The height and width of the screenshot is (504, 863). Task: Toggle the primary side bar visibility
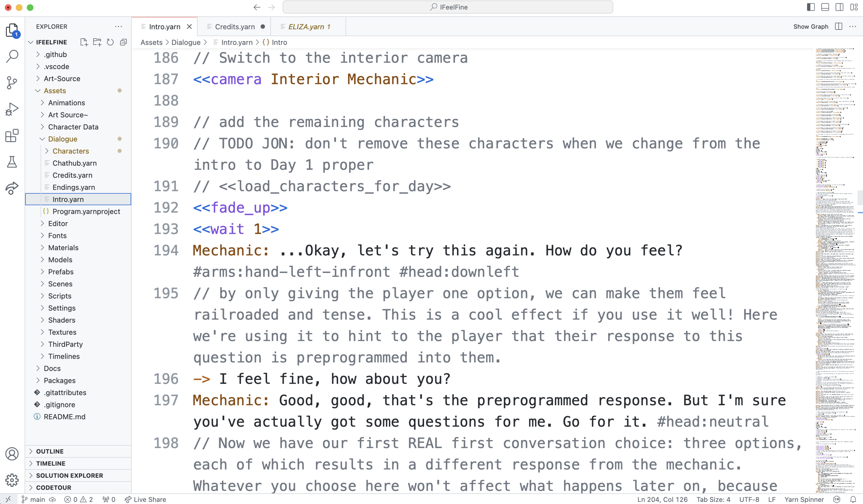tap(811, 7)
